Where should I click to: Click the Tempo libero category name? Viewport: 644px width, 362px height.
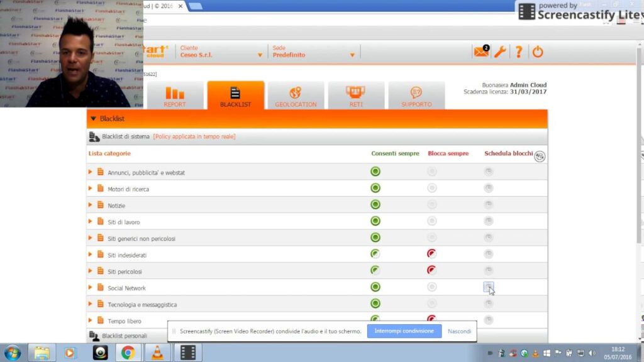coord(125,321)
